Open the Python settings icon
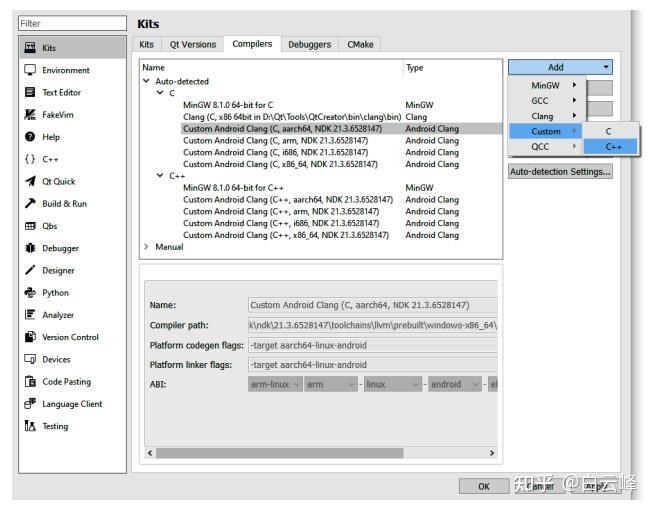Image resolution: width=654 pixels, height=512 pixels. pos(30,293)
